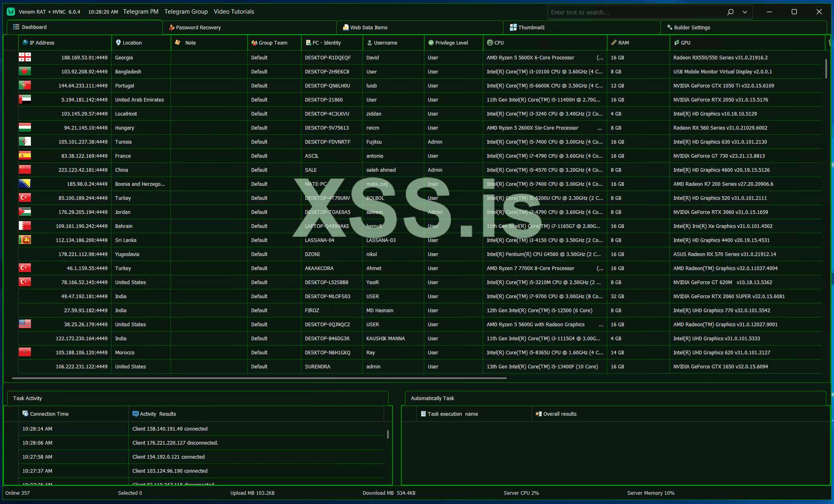Click the Privilege Level column icon
The image size is (834, 504).
[431, 43]
